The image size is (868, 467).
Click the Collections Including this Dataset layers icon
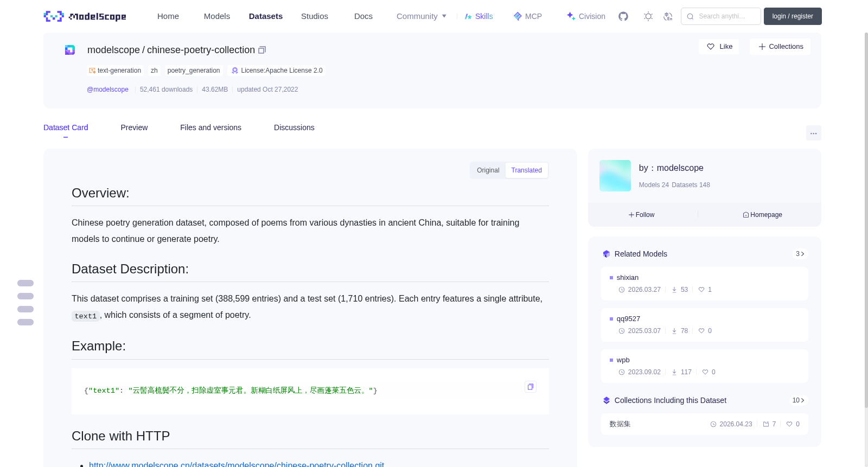pos(607,400)
